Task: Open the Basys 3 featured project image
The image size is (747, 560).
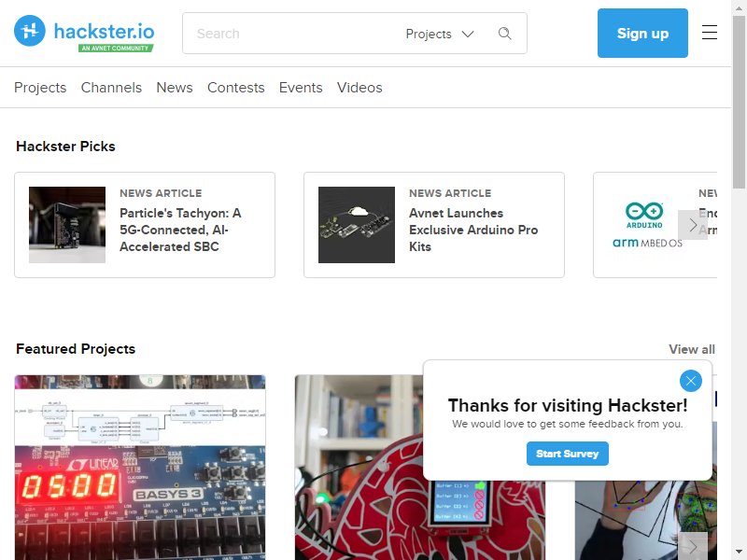Action: point(140,468)
